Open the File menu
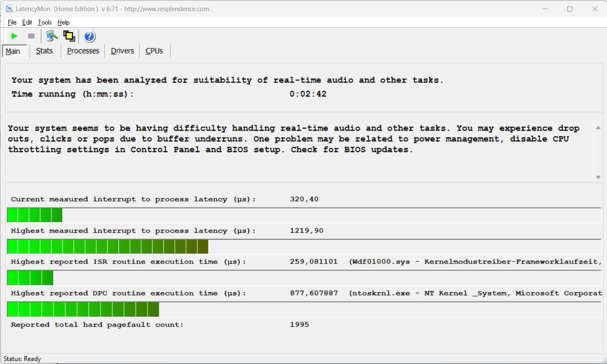 pos(12,22)
